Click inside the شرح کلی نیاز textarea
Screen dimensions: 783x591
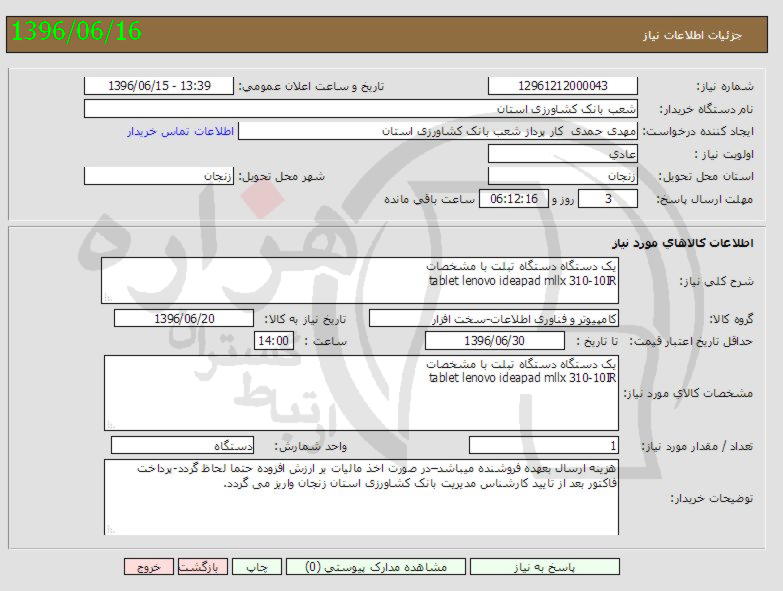[x=360, y=280]
